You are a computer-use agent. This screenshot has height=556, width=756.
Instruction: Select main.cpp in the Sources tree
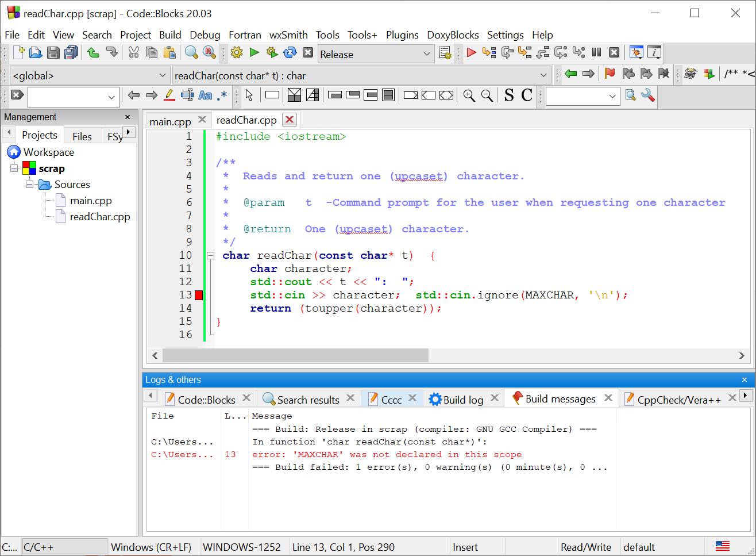coord(91,201)
